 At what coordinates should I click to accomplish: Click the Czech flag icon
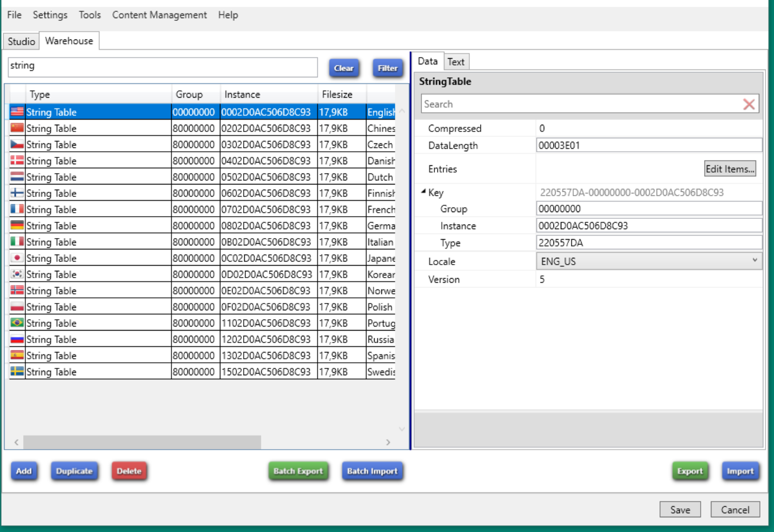(x=17, y=144)
